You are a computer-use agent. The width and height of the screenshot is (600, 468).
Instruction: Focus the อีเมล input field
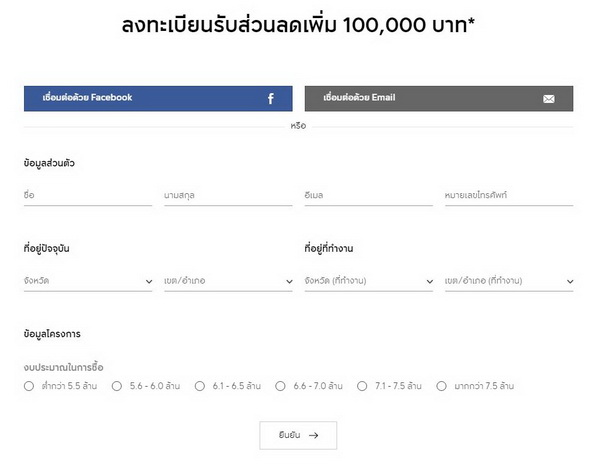(x=368, y=195)
